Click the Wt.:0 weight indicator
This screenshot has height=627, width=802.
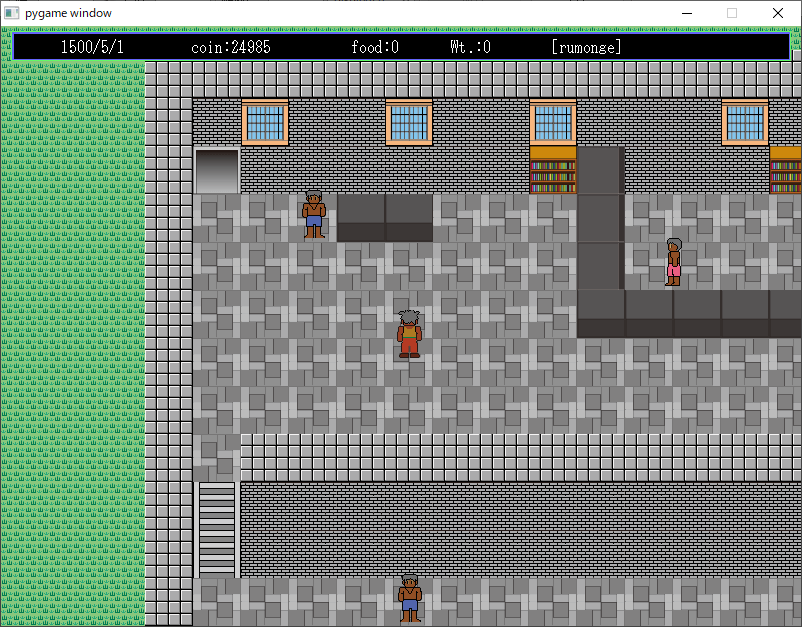click(471, 48)
